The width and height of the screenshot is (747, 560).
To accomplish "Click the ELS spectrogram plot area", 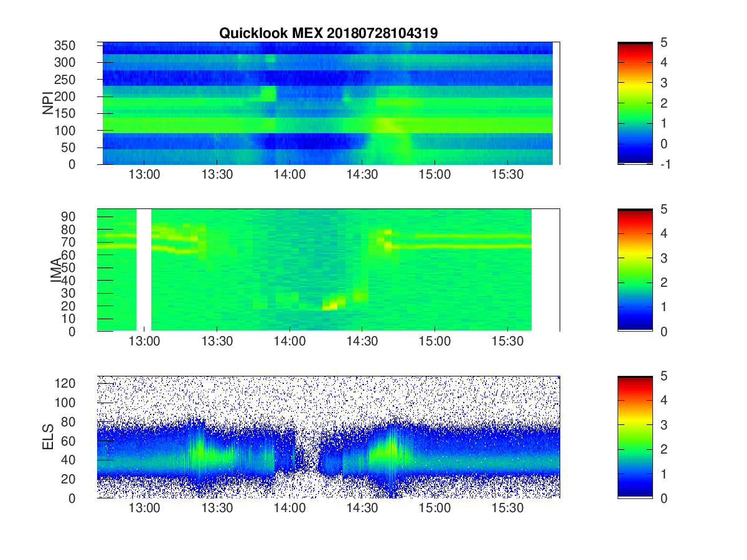I will click(x=328, y=437).
